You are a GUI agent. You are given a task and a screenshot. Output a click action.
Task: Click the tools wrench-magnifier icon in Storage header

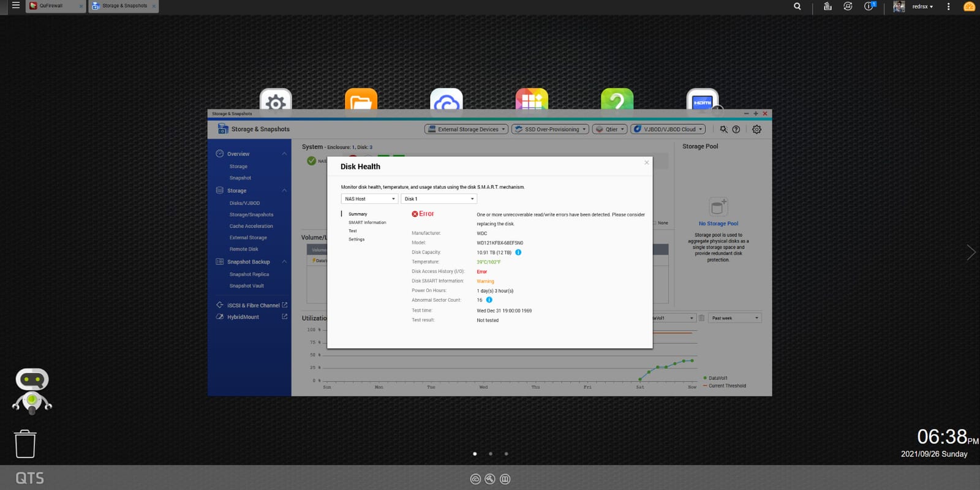pos(724,129)
